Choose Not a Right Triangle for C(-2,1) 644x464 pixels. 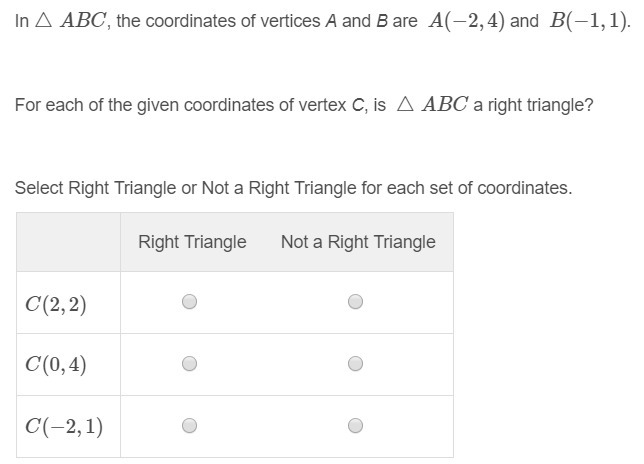pos(355,426)
